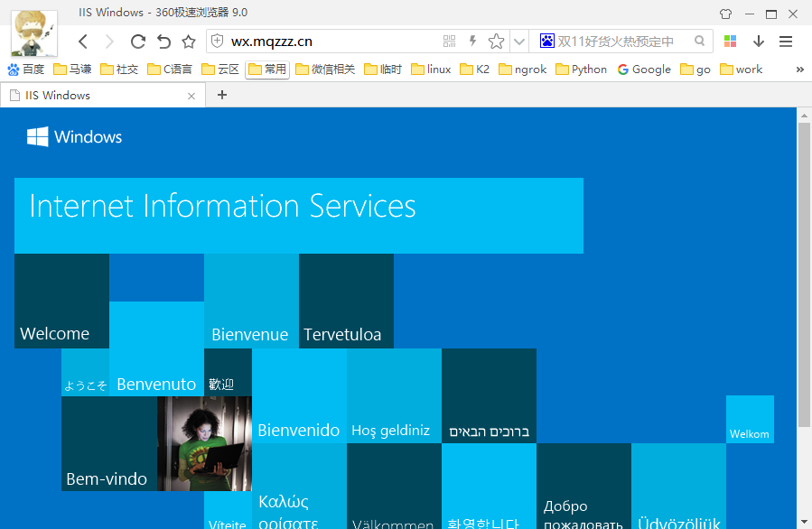812x529 pixels.
Task: Click the forward navigation arrow
Action: [109, 42]
